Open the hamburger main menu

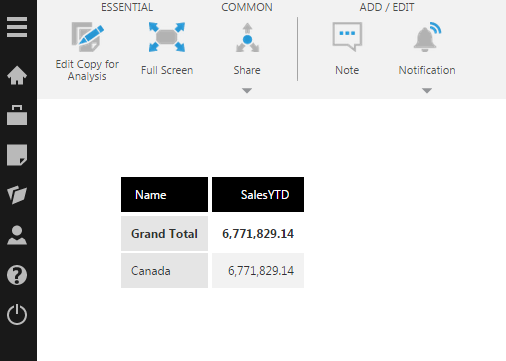pyautogui.click(x=17, y=27)
